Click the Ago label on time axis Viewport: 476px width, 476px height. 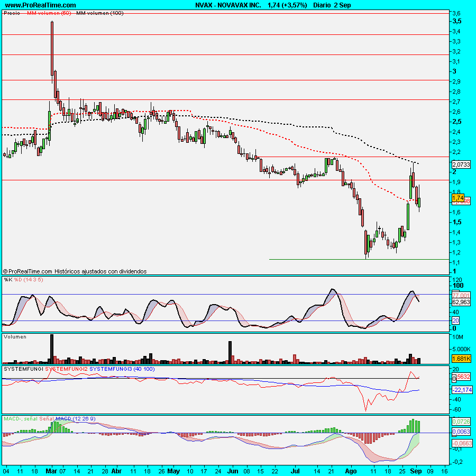point(351,471)
